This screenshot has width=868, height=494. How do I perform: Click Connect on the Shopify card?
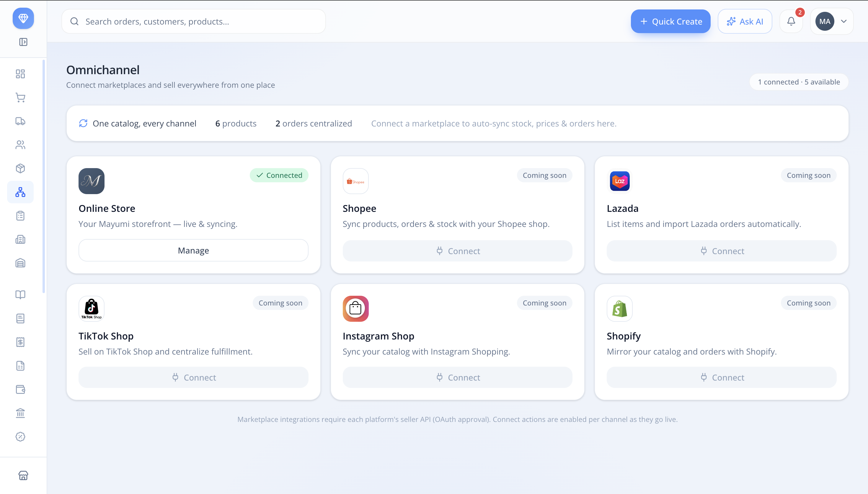(721, 377)
